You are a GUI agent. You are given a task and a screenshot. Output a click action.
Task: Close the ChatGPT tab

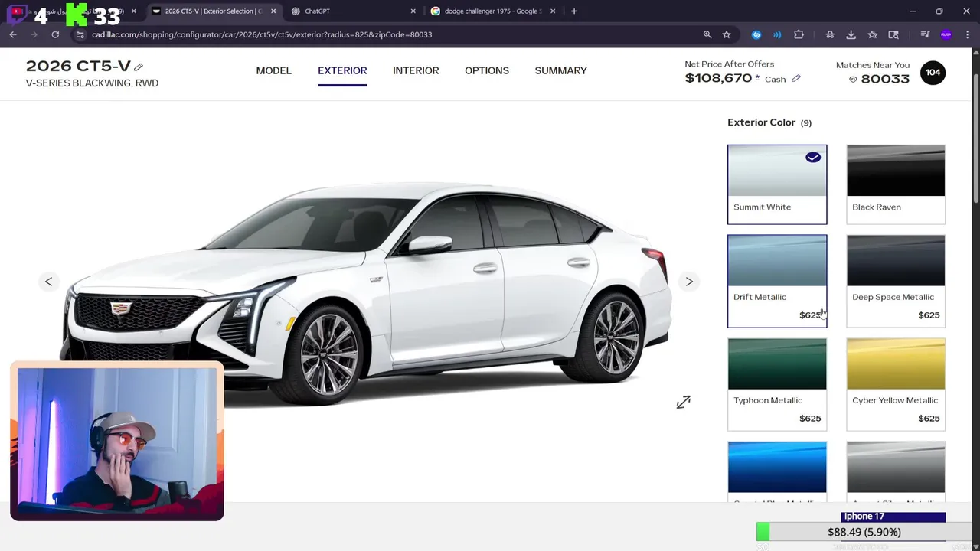coord(413,11)
